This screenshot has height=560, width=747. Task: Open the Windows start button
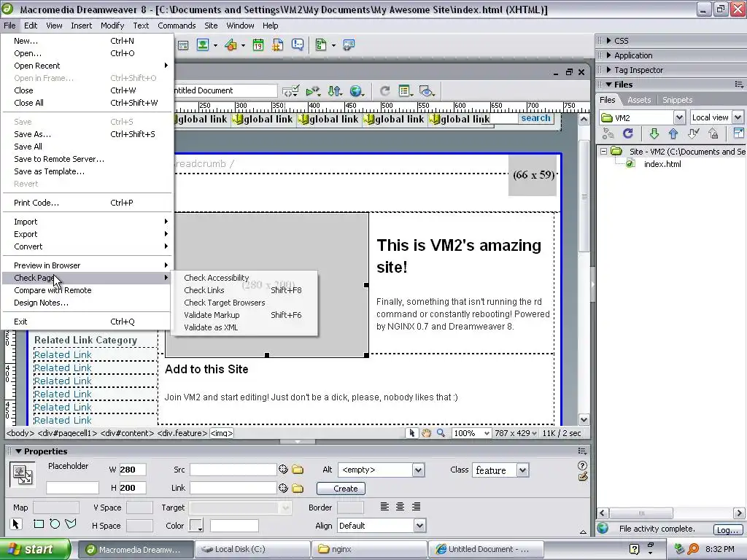35,550
